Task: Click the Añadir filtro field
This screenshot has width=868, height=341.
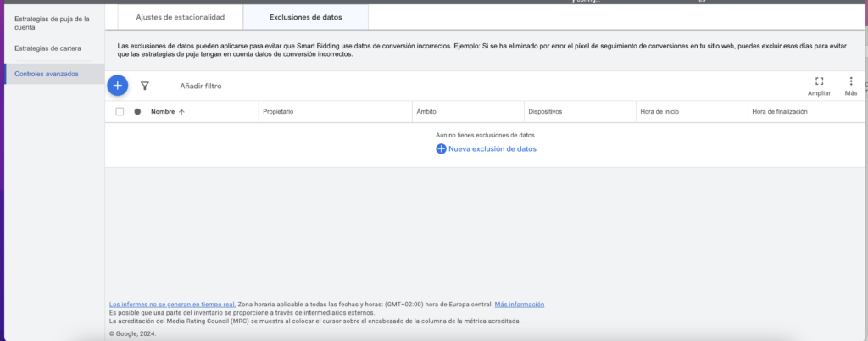Action: click(x=201, y=86)
